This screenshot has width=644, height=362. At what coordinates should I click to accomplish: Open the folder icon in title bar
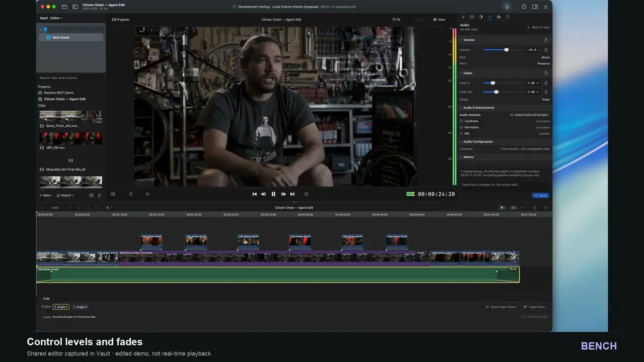coord(64,7)
